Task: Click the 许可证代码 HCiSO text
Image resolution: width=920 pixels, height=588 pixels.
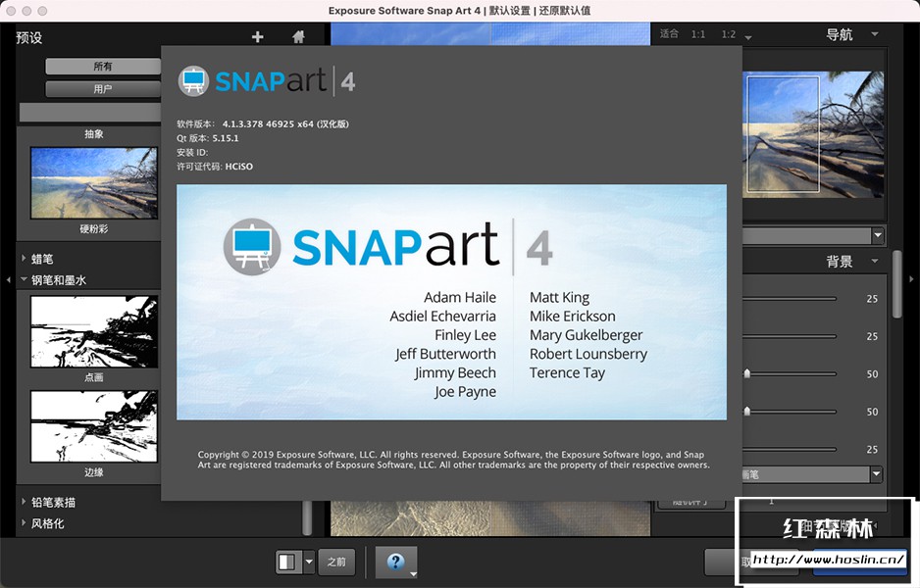Action: [215, 167]
